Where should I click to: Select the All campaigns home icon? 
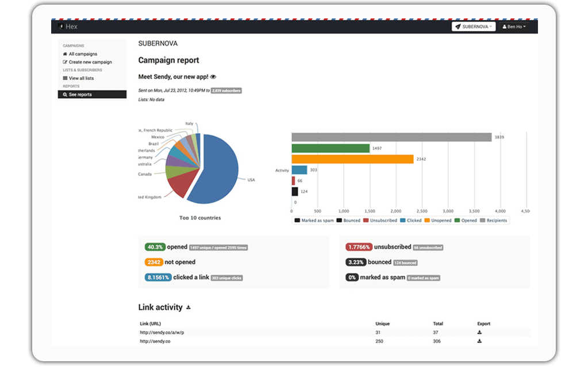click(66, 54)
